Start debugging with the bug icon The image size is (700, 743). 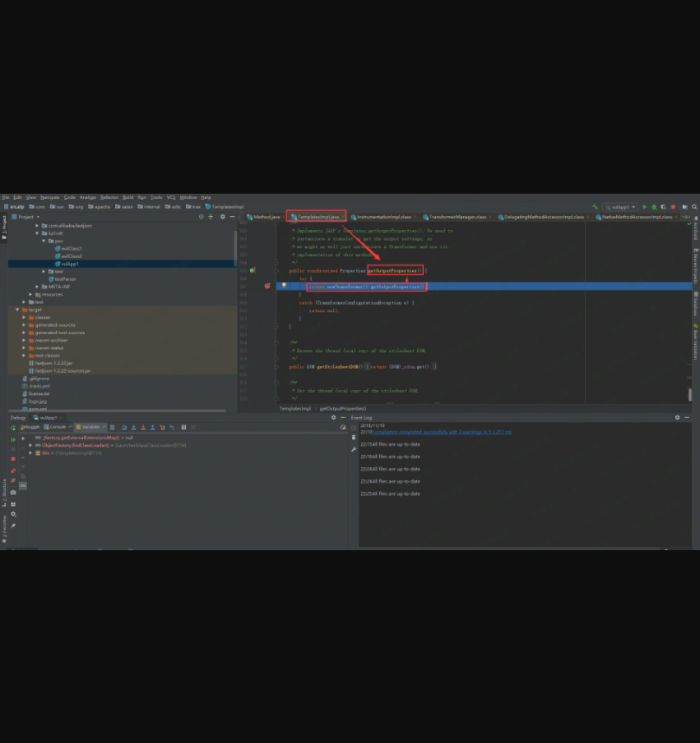pyautogui.click(x=654, y=207)
